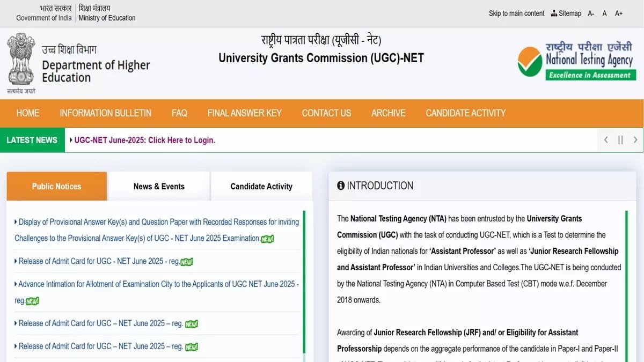Select the Public Notices tab
The image size is (644, 362).
point(56,187)
